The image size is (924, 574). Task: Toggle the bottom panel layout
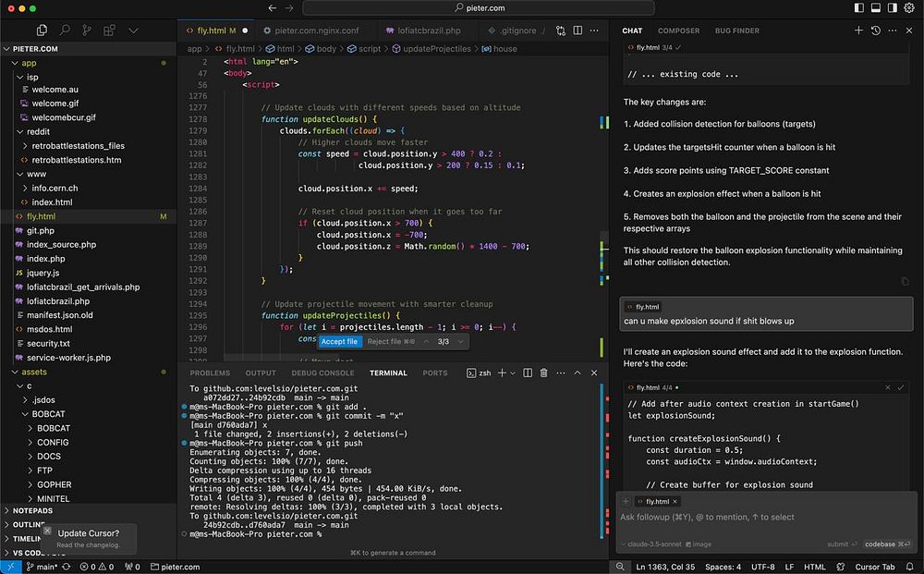pos(875,7)
